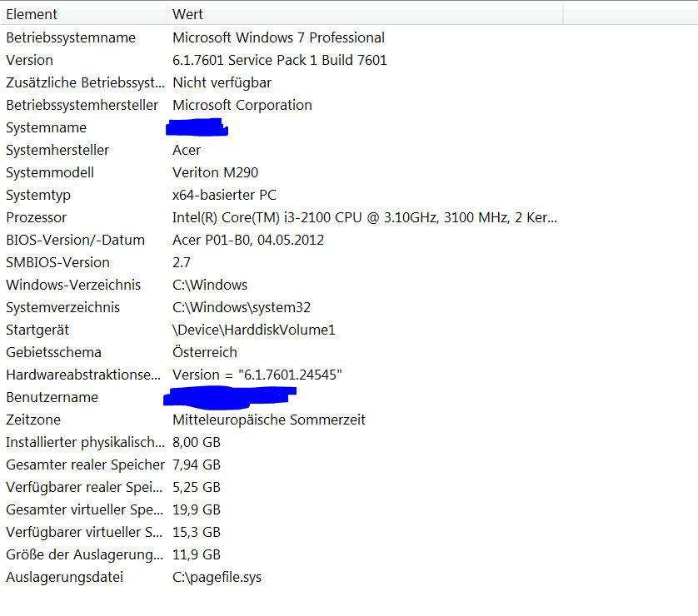Click the SMBIOS value '2.7'

pyautogui.click(x=182, y=262)
